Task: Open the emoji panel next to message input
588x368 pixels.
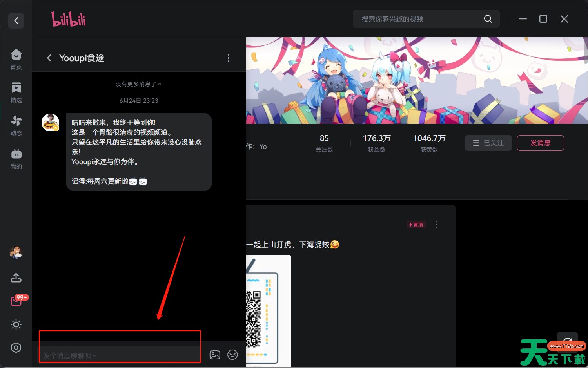Action: 232,355
